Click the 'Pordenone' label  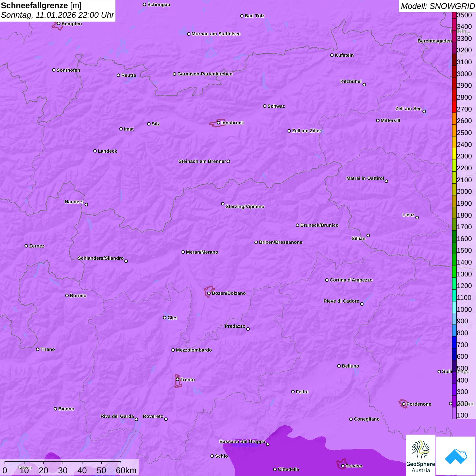419,404
